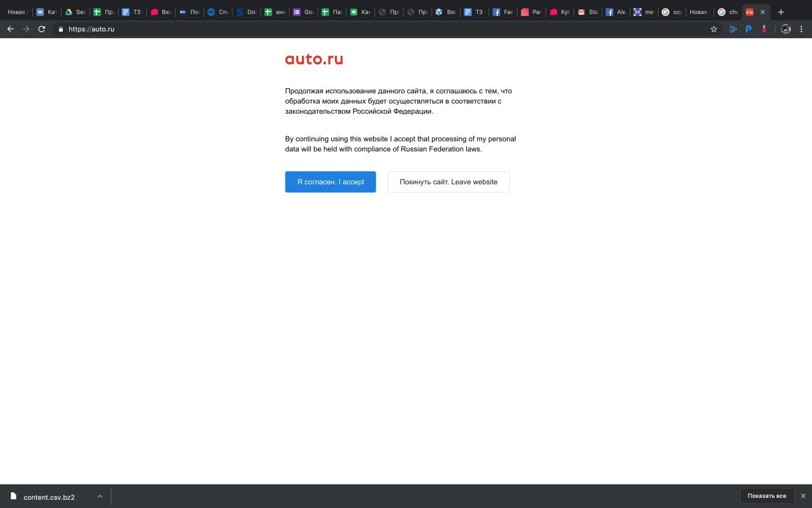812x508 pixels.
Task: Click the lock icon in the address bar
Action: pos(61,29)
